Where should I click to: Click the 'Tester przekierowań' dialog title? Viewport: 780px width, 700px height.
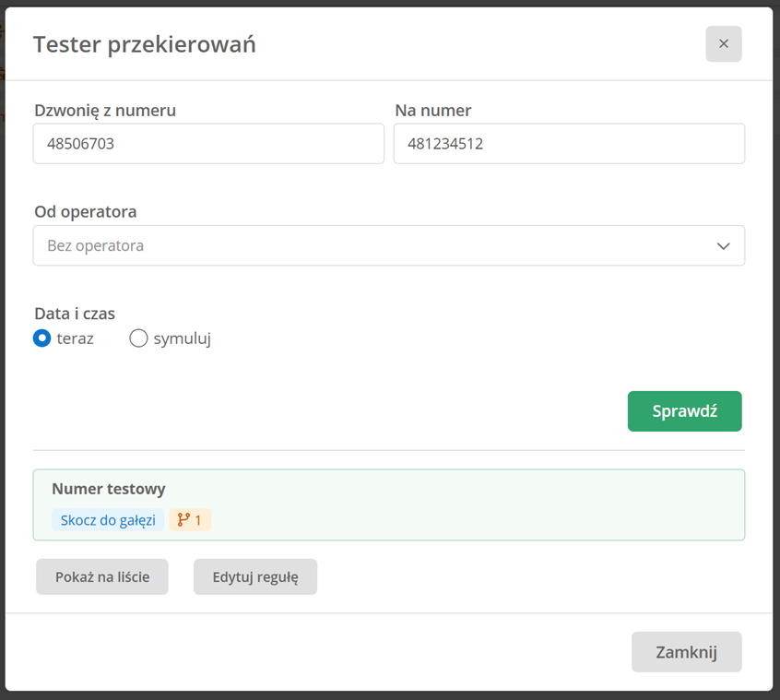(x=144, y=44)
